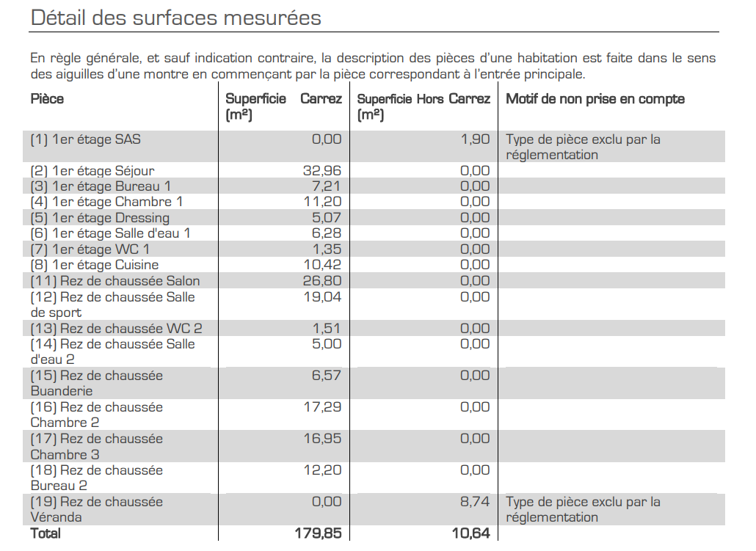Click the total Carrez surface 179,85
The width and height of the screenshot is (756, 551).
tap(318, 533)
